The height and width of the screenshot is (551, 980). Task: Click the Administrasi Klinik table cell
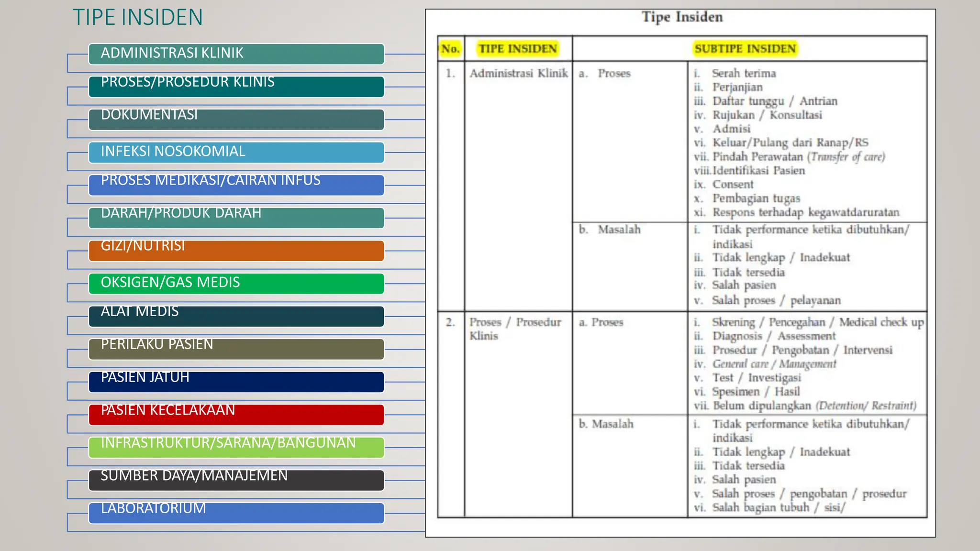(518, 73)
